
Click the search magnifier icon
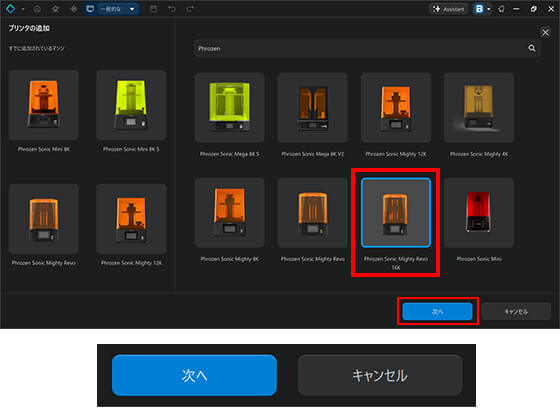point(532,48)
